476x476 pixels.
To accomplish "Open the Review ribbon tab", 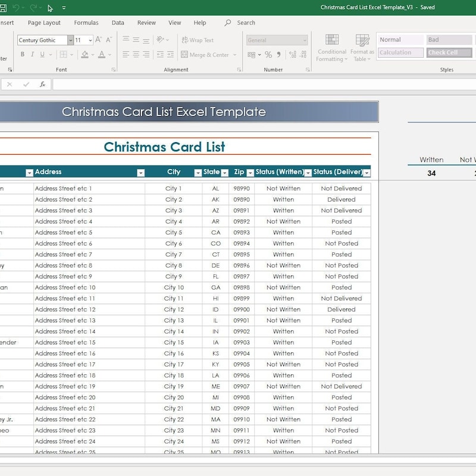I will (x=146, y=23).
